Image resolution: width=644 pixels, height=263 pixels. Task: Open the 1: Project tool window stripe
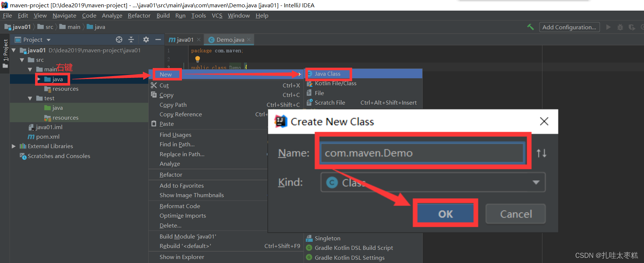point(5,53)
